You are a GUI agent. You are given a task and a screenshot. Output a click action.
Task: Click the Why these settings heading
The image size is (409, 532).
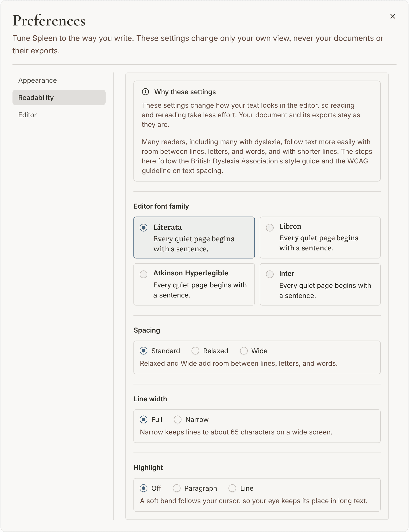coord(185,92)
